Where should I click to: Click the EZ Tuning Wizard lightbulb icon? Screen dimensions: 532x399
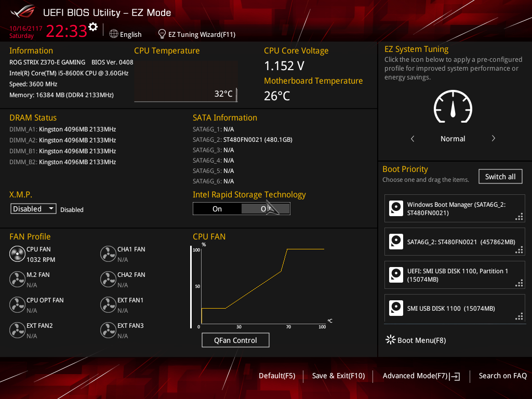[162, 34]
